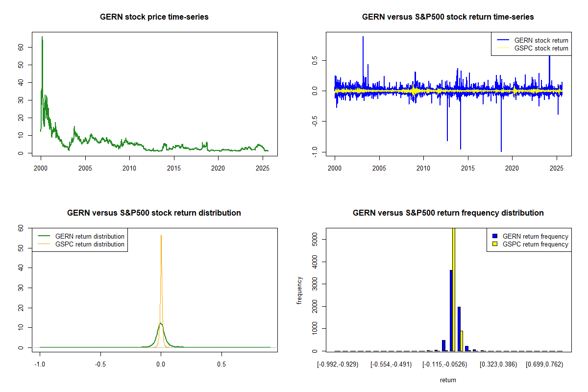Click the [-0.992,-0.929) histogram bin label

[337, 365]
